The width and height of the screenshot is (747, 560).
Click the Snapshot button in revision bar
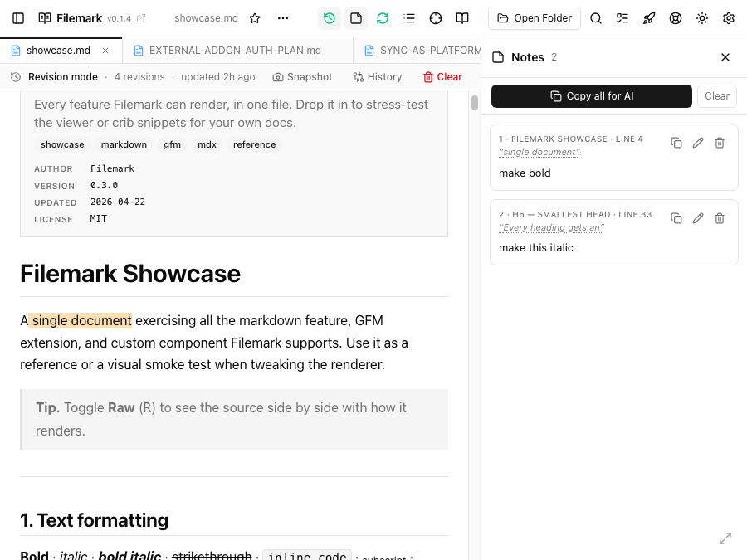302,77
